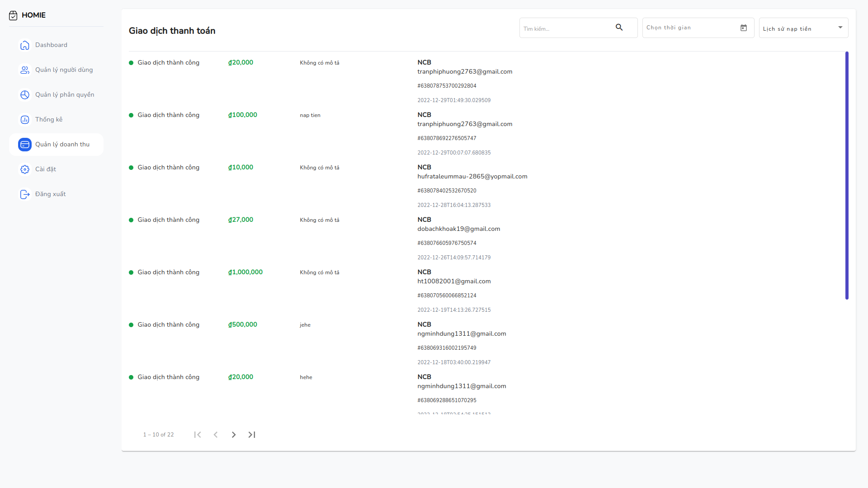Image resolution: width=868 pixels, height=488 pixels.
Task: Open the calendar date picker icon
Action: point(744,28)
